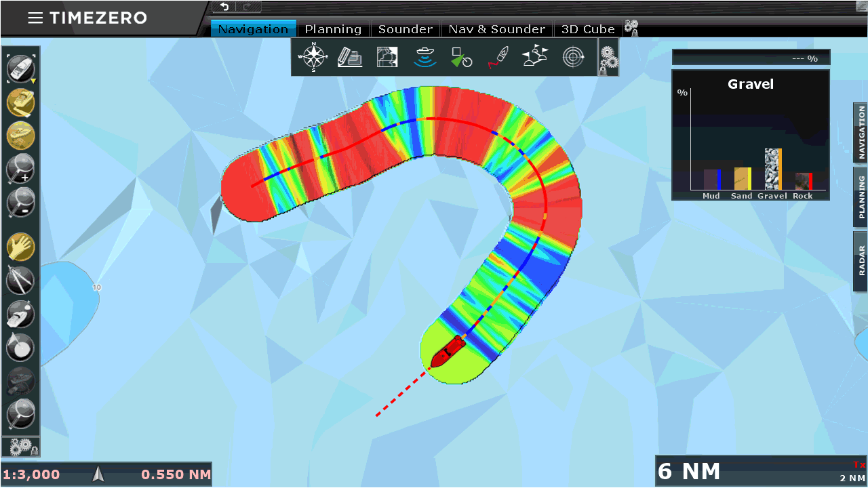Open the TIMEZERO hamburger menu

[x=35, y=18]
